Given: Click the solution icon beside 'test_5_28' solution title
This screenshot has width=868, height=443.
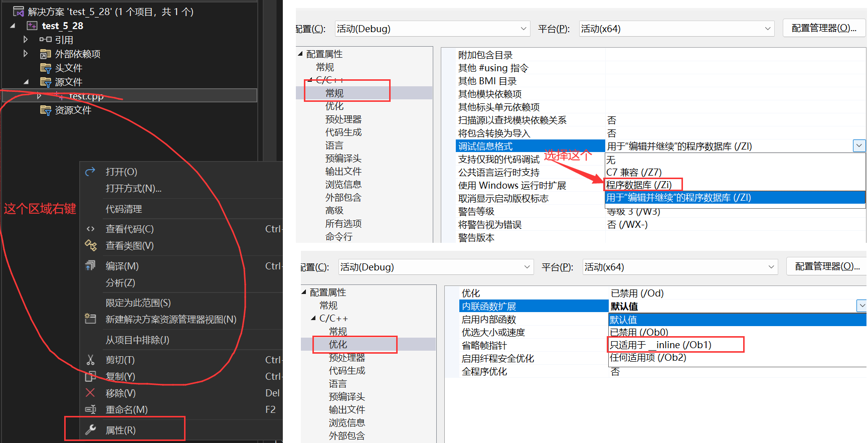Looking at the screenshot, I should [19, 12].
